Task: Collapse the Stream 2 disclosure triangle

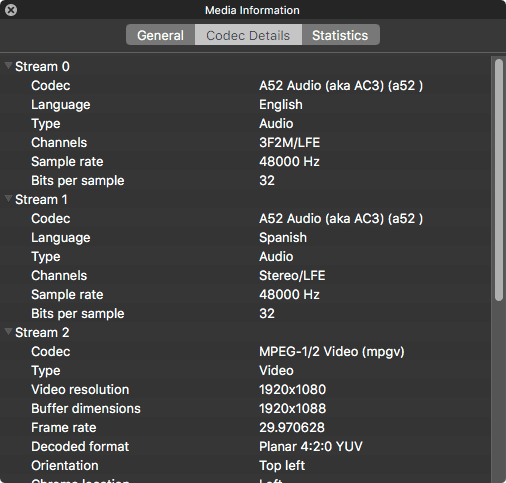Action: click(x=8, y=331)
